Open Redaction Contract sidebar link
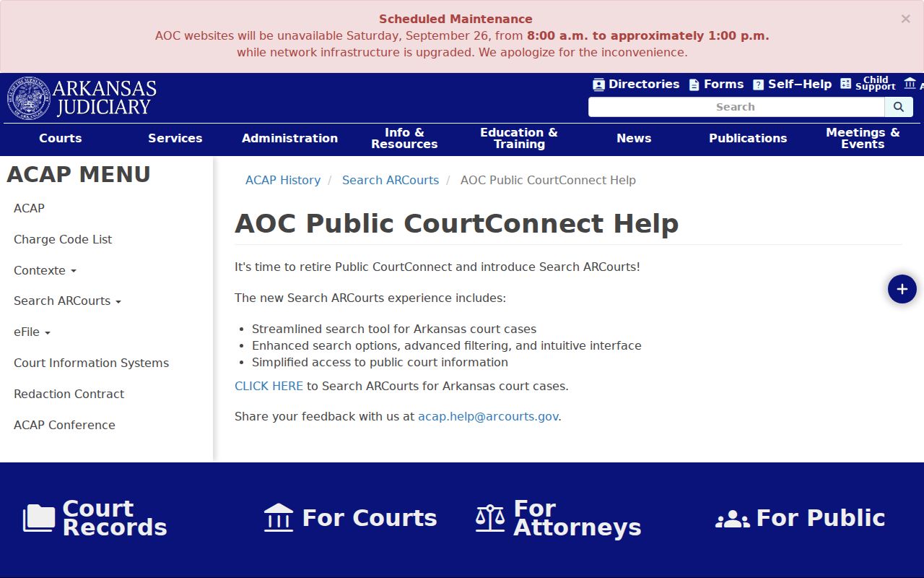924x578 pixels. pos(69,394)
